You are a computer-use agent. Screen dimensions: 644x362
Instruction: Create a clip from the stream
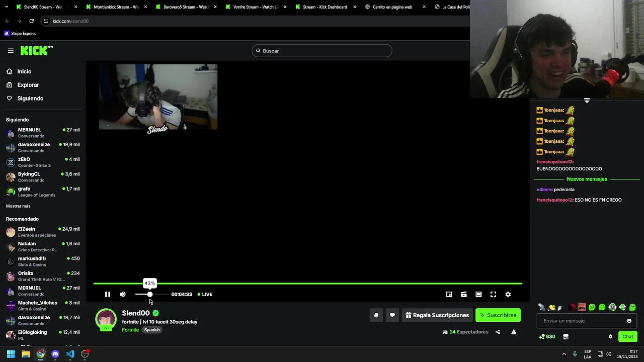[464, 295]
